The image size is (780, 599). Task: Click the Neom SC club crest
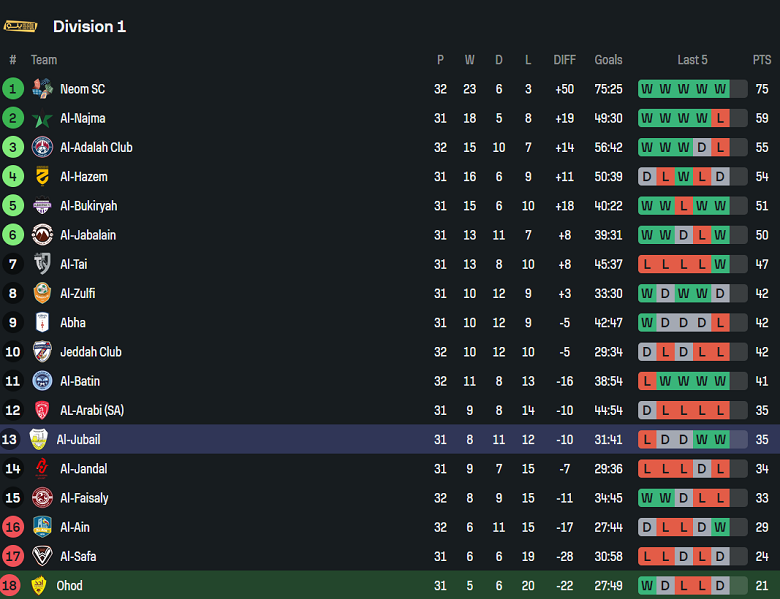[42, 89]
